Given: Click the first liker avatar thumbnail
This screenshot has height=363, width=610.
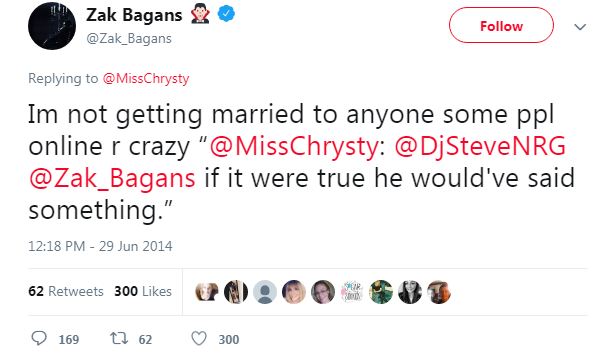Looking at the screenshot, I should (207, 292).
